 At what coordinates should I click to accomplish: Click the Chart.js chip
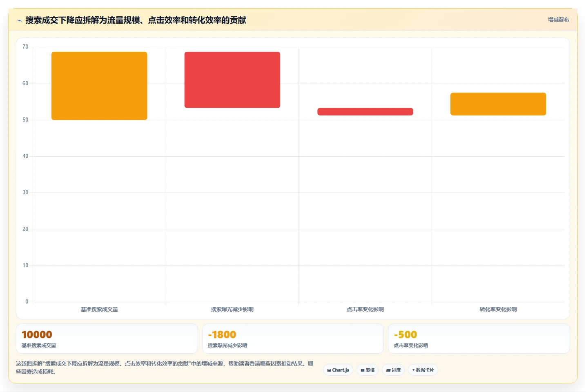tap(338, 370)
